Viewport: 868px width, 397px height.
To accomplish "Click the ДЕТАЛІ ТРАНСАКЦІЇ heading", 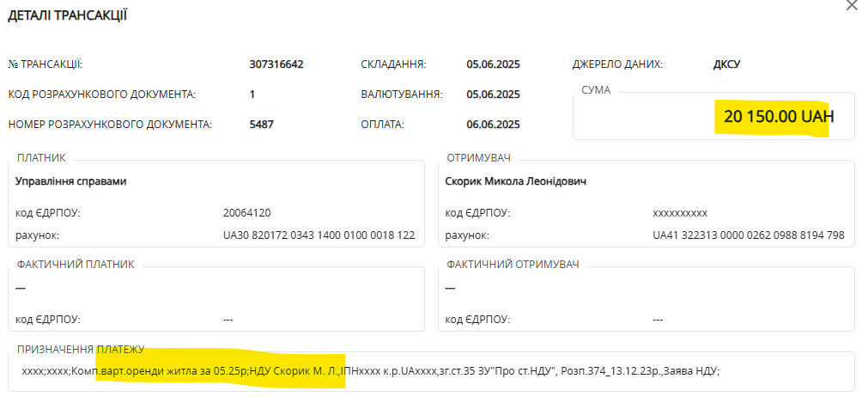I will click(68, 15).
